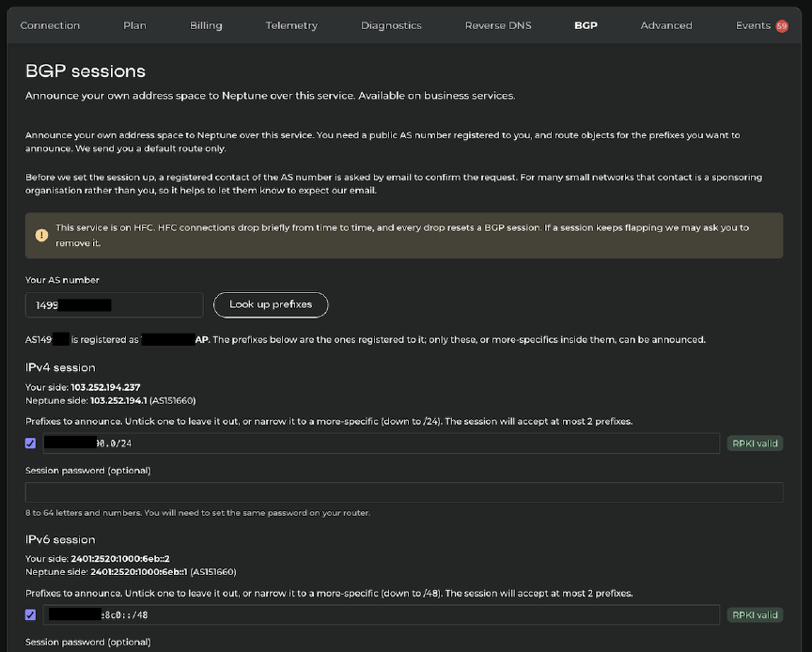This screenshot has height=652, width=812.
Task: Click the Your AS number label
Action: pyautogui.click(x=62, y=280)
